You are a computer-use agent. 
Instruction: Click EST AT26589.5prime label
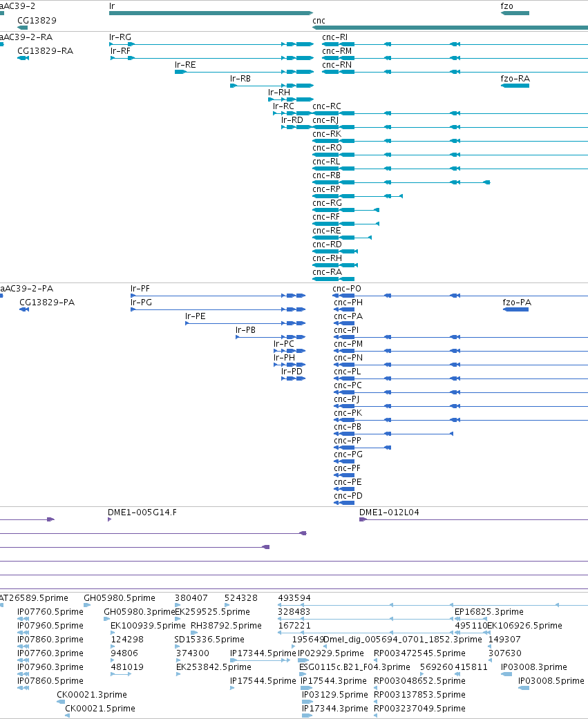tap(34, 598)
